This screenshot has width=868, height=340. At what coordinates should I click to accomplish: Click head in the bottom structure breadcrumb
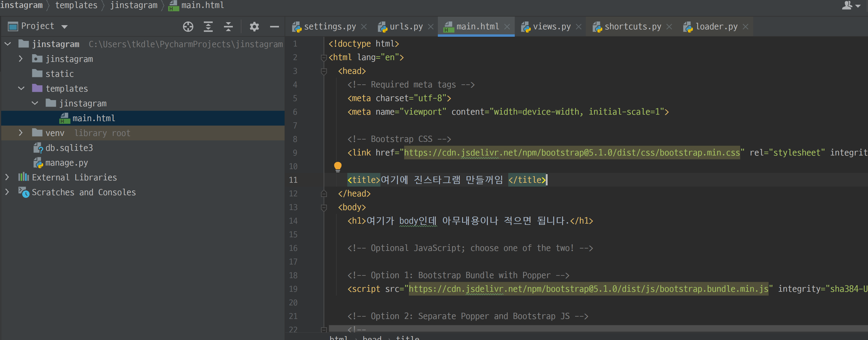pyautogui.click(x=372, y=338)
